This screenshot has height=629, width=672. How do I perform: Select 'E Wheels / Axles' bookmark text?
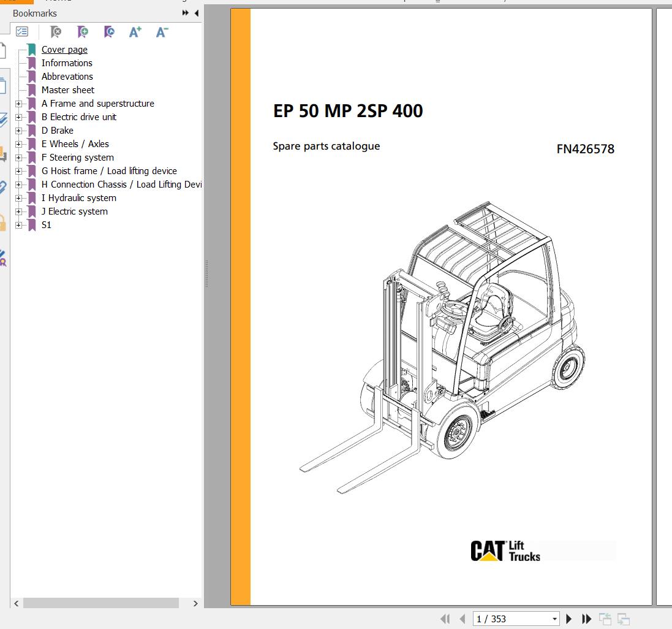75,144
